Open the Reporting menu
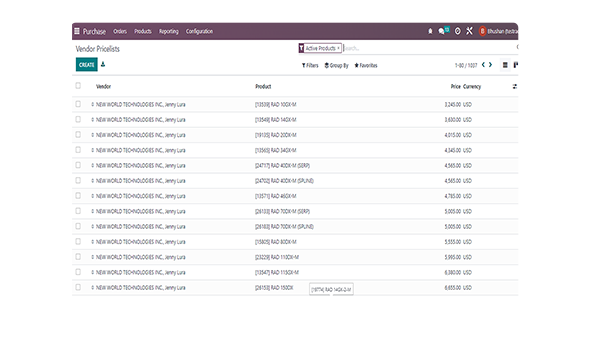 (x=169, y=31)
